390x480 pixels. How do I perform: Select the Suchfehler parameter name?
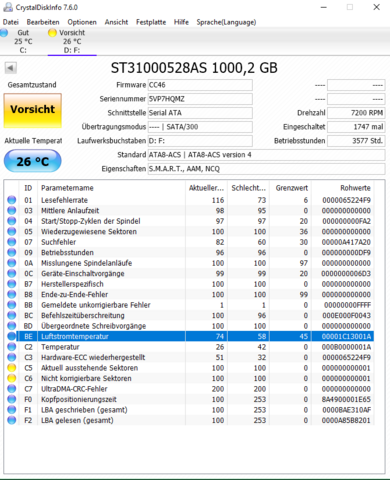click(58, 242)
